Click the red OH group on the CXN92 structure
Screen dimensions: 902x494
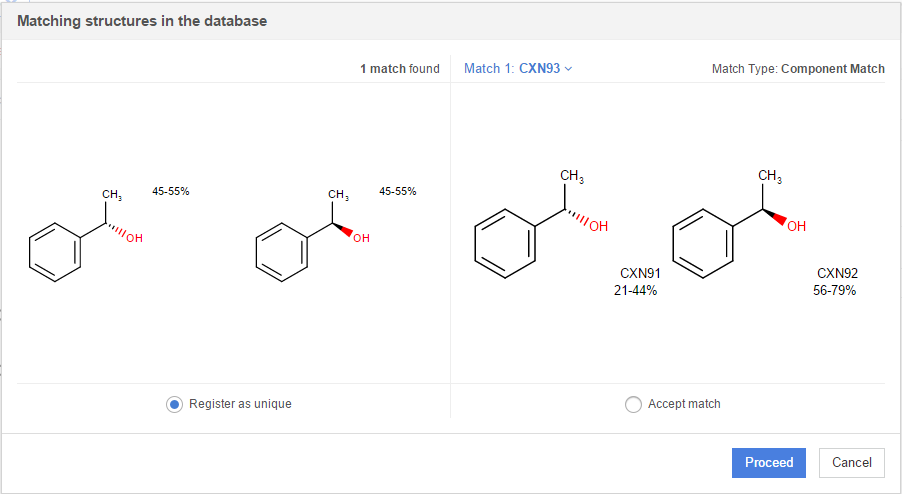pos(796,228)
